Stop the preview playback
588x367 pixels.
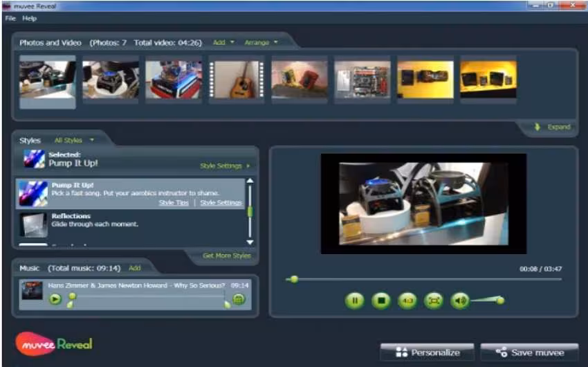pyautogui.click(x=381, y=301)
